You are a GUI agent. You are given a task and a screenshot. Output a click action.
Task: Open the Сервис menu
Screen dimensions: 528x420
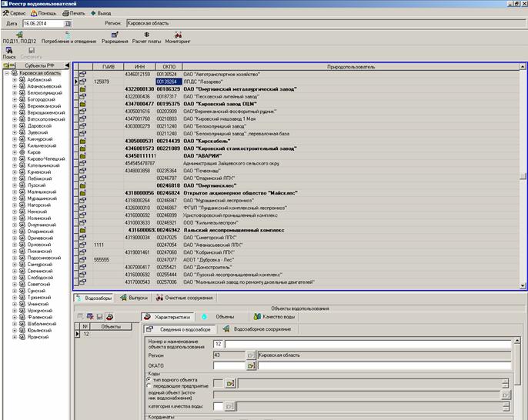point(17,14)
